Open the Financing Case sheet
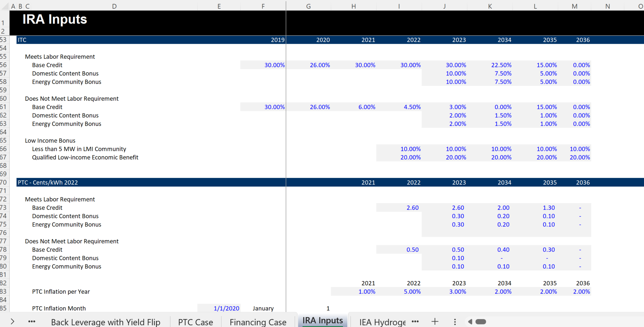 click(258, 321)
